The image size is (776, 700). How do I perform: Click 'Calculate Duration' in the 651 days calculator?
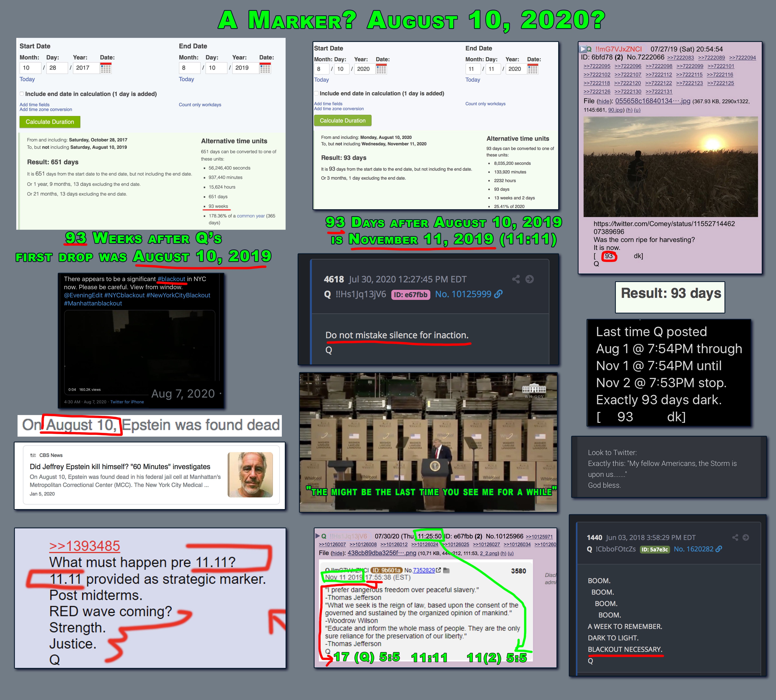pyautogui.click(x=50, y=122)
